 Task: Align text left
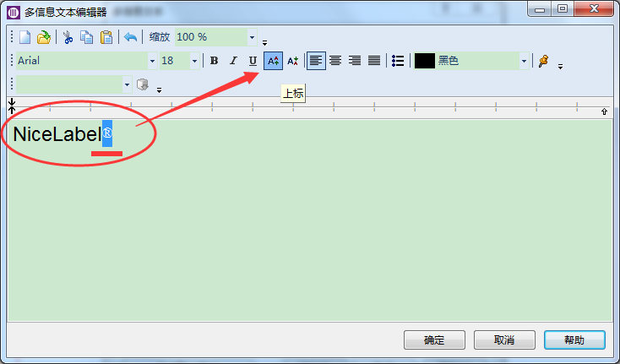click(316, 61)
